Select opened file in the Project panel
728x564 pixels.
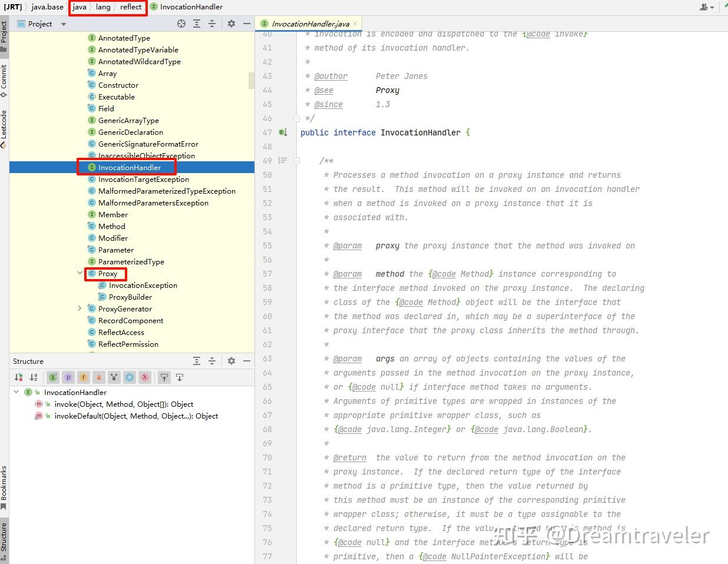(x=181, y=25)
